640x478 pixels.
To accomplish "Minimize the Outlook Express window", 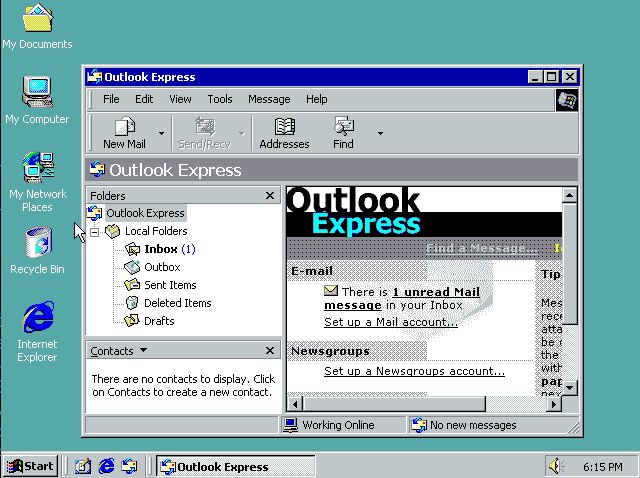I will coord(535,77).
